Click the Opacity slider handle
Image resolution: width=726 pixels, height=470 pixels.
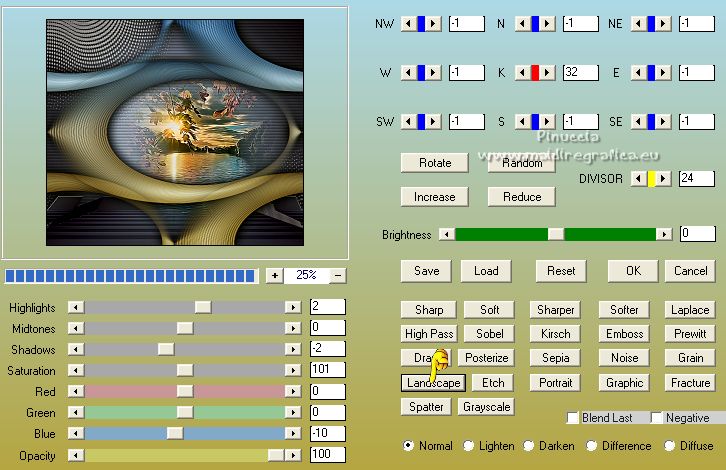(x=276, y=455)
